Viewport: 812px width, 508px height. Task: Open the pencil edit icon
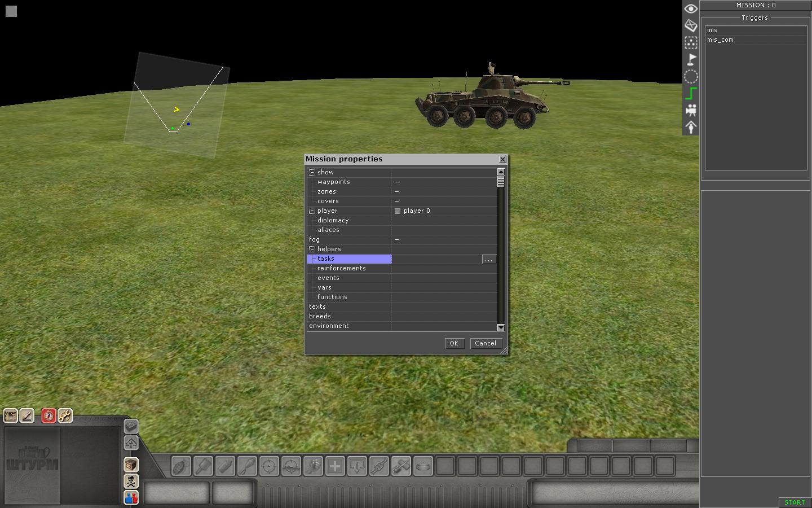pos(27,416)
